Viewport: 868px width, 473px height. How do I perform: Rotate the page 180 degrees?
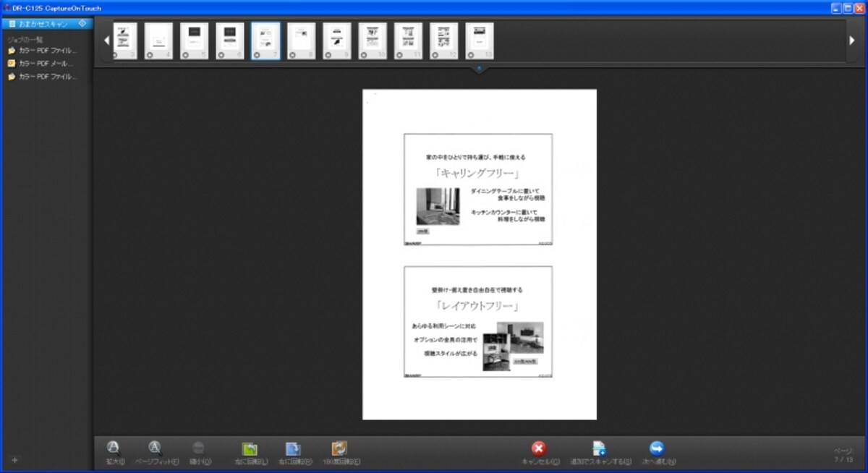coord(339,448)
